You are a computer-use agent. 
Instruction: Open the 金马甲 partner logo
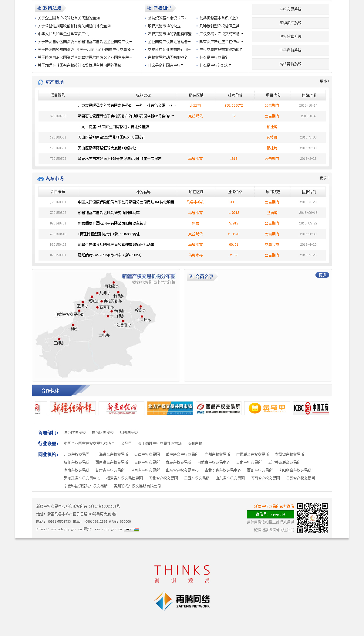click(267, 408)
